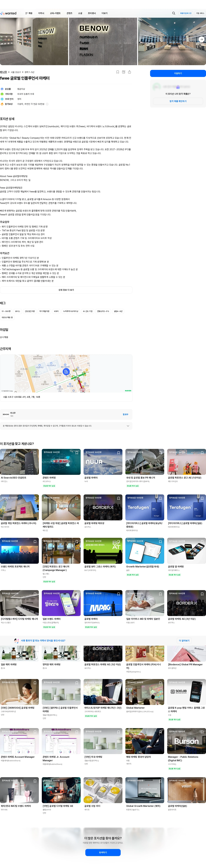
Task: Open the 비나우 company link above the title
Action: [x=3, y=72]
